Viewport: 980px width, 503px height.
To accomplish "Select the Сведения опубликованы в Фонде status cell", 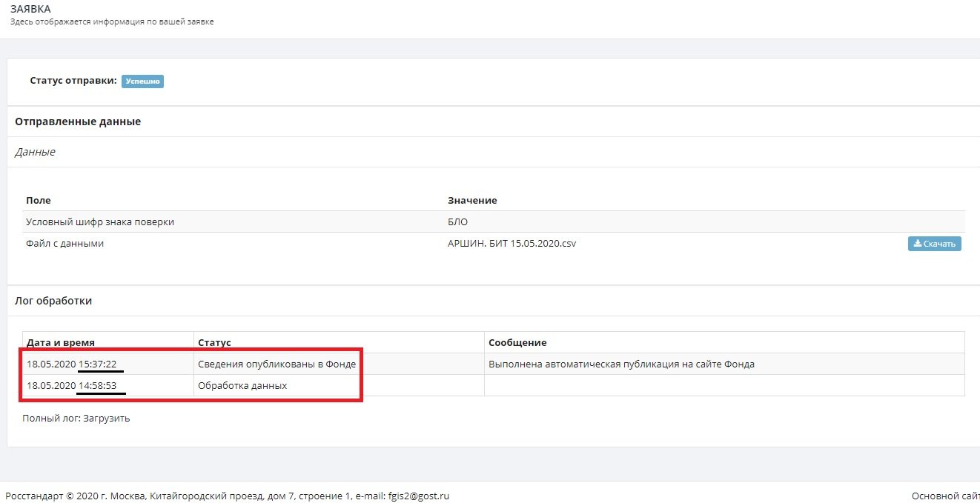I will 277,364.
